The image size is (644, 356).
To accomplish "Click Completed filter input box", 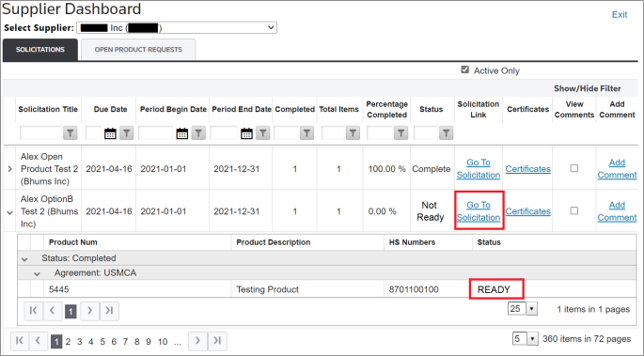I will tap(286, 132).
